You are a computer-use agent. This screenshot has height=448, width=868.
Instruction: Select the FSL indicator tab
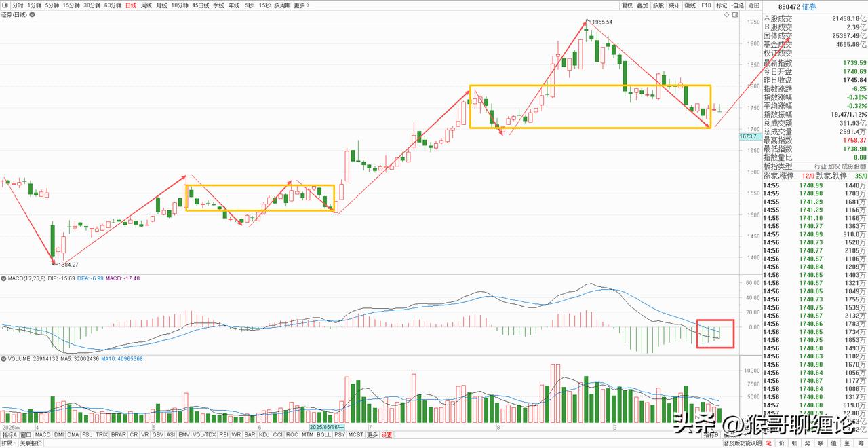(x=87, y=434)
